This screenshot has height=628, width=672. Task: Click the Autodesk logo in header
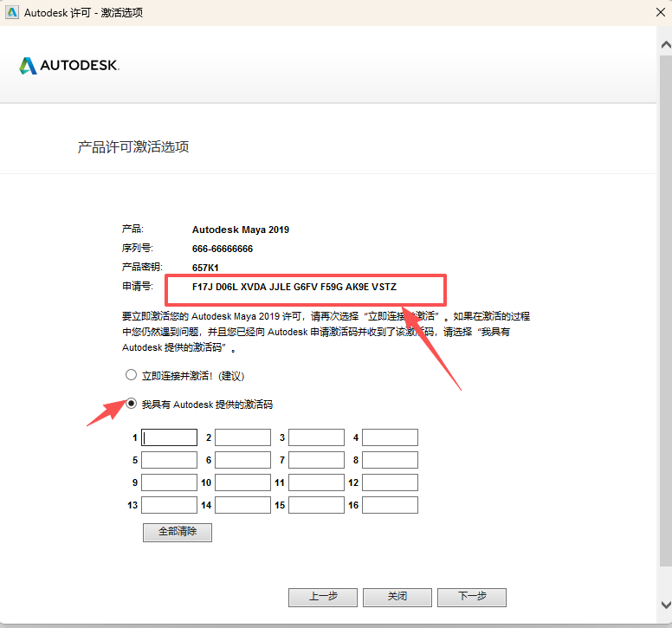tap(69, 66)
